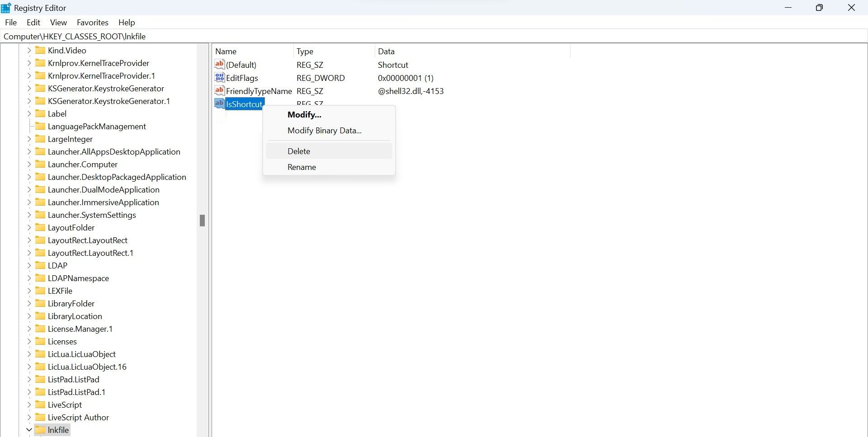
Task: Select the Launcher.ImmersiveApplication key
Action: tap(103, 202)
